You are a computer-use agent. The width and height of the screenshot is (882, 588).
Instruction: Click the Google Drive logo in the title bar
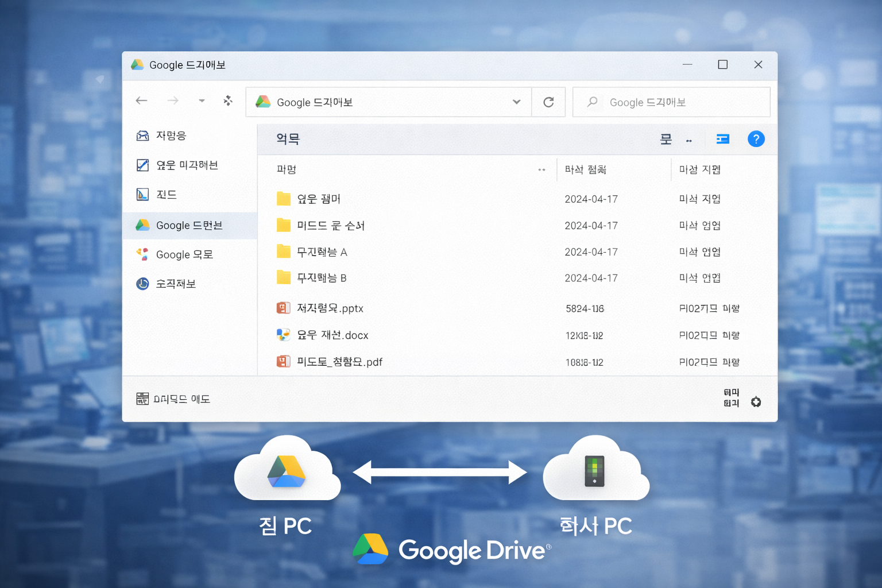137,65
